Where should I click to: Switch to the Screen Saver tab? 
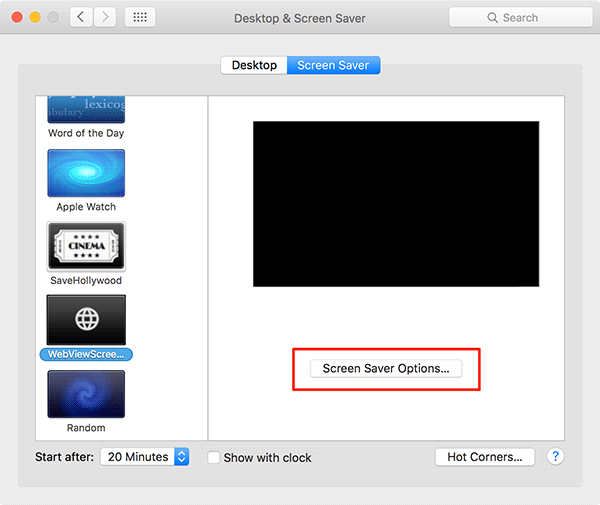click(x=333, y=65)
